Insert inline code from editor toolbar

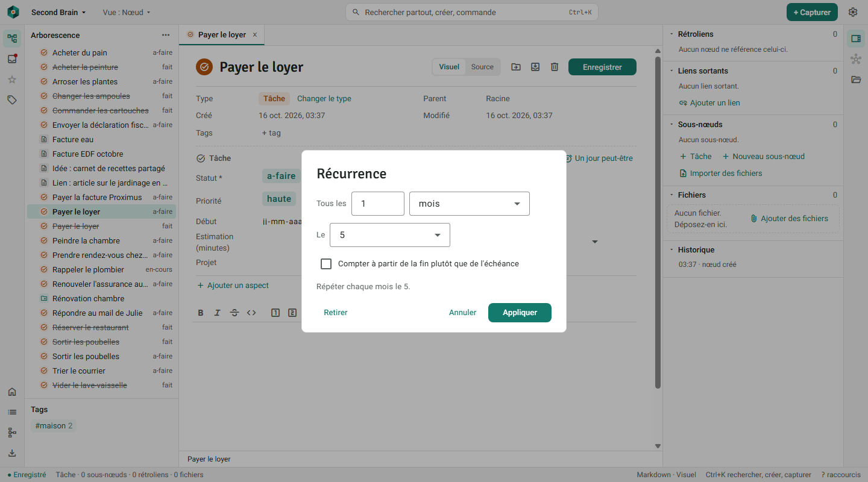[x=251, y=313]
